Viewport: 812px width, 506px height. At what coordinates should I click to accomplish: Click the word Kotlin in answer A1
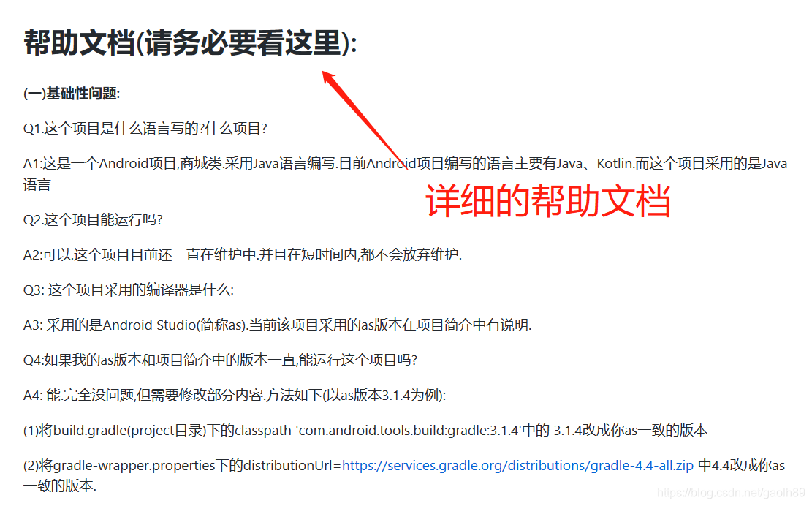(x=614, y=164)
